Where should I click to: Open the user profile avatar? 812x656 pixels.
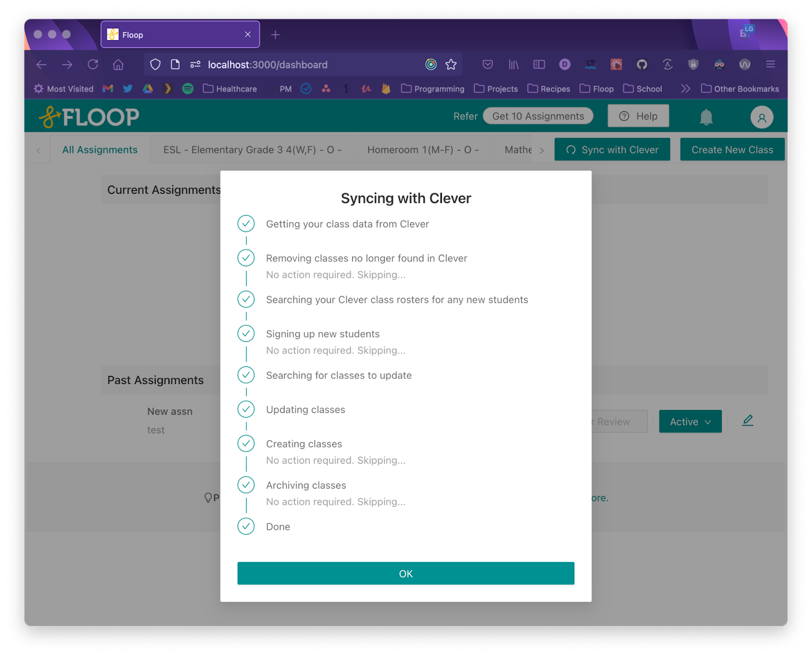tap(762, 117)
